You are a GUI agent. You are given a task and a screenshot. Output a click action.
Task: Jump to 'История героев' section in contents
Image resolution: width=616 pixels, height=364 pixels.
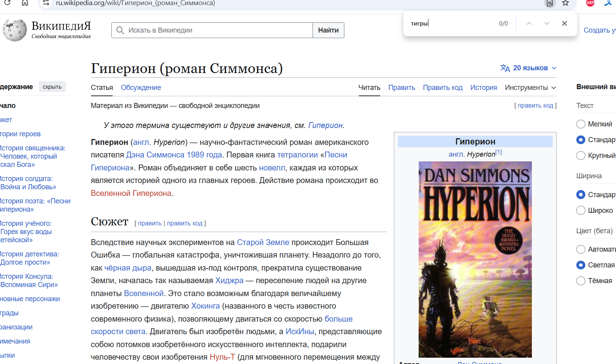(x=20, y=134)
